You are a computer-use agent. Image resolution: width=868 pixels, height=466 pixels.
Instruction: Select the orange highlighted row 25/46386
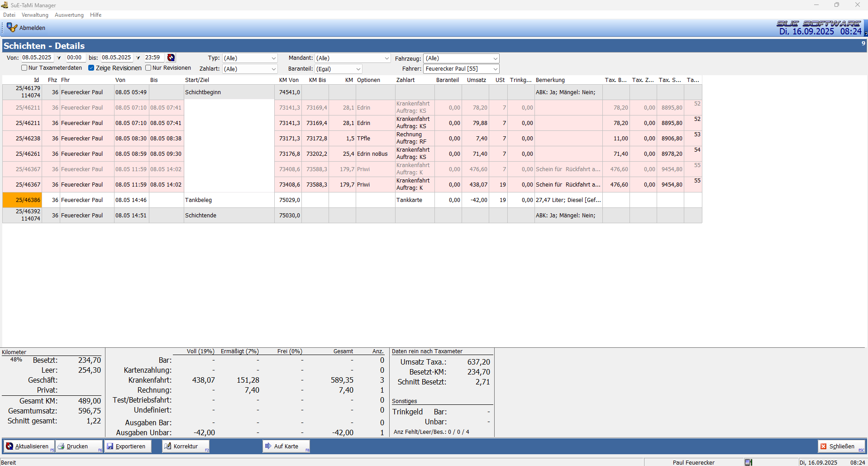click(28, 200)
